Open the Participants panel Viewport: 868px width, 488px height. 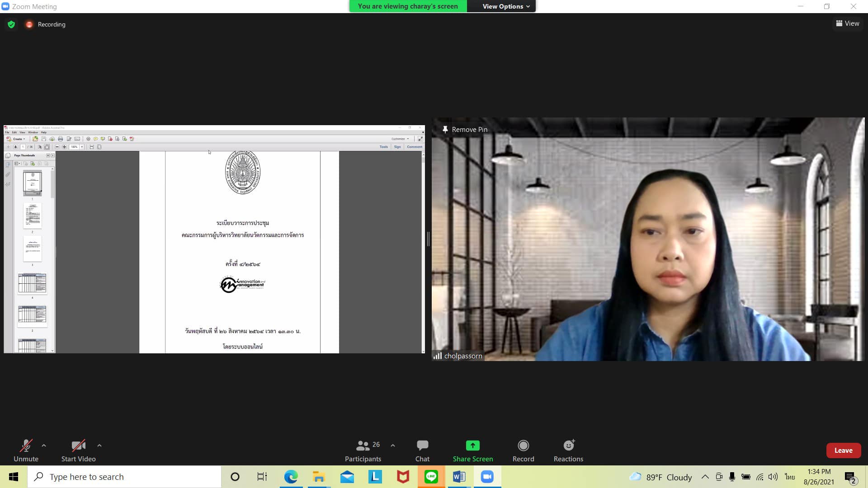tap(363, 450)
